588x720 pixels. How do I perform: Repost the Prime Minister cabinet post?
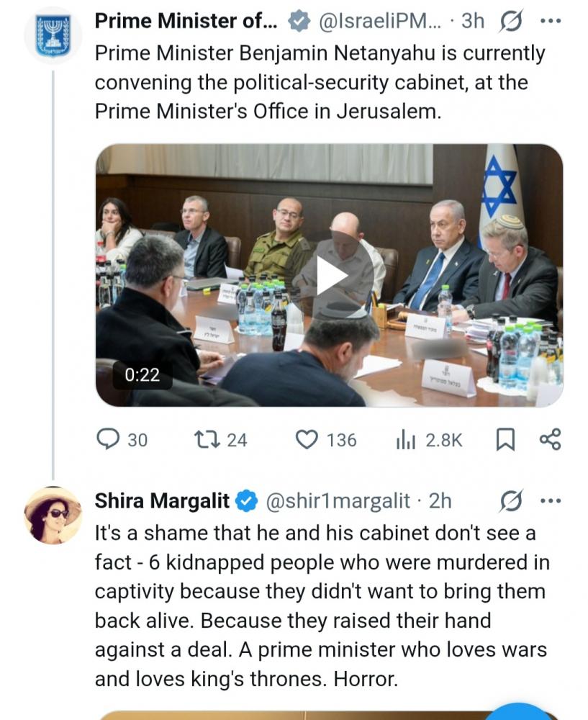[x=209, y=439]
